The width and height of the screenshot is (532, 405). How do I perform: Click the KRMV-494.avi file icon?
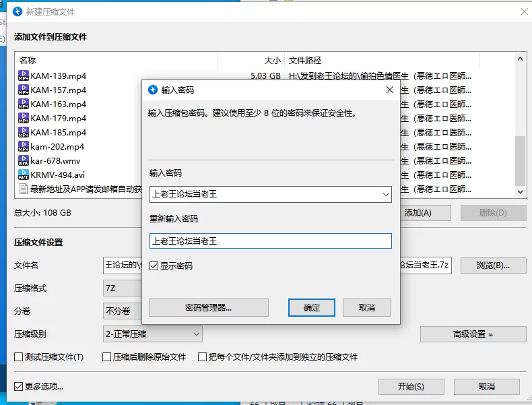[24, 175]
